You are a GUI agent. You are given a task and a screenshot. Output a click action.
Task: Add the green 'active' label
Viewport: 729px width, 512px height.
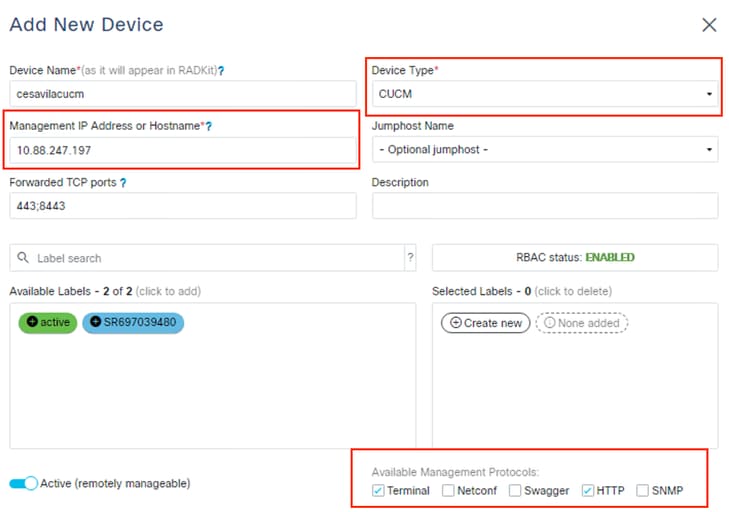48,322
